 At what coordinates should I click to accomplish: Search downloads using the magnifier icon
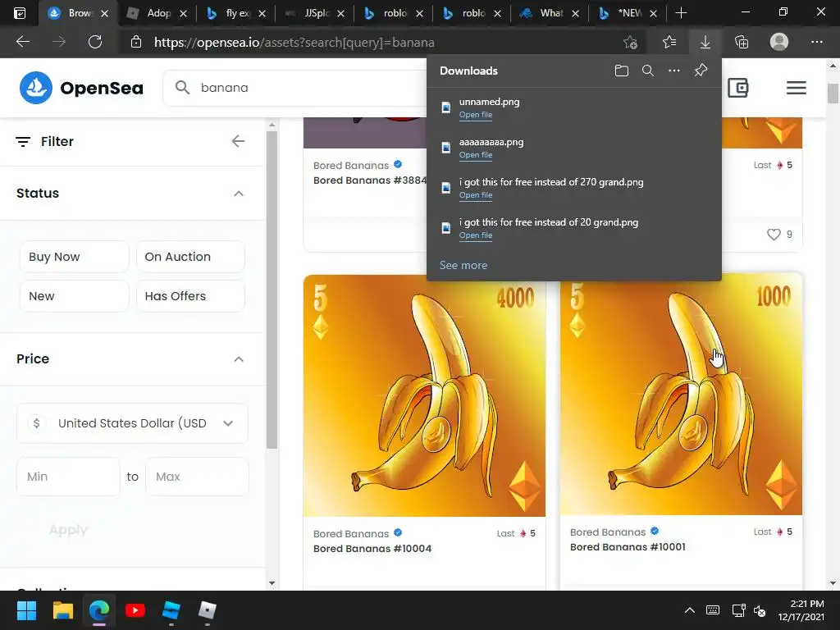(x=648, y=71)
